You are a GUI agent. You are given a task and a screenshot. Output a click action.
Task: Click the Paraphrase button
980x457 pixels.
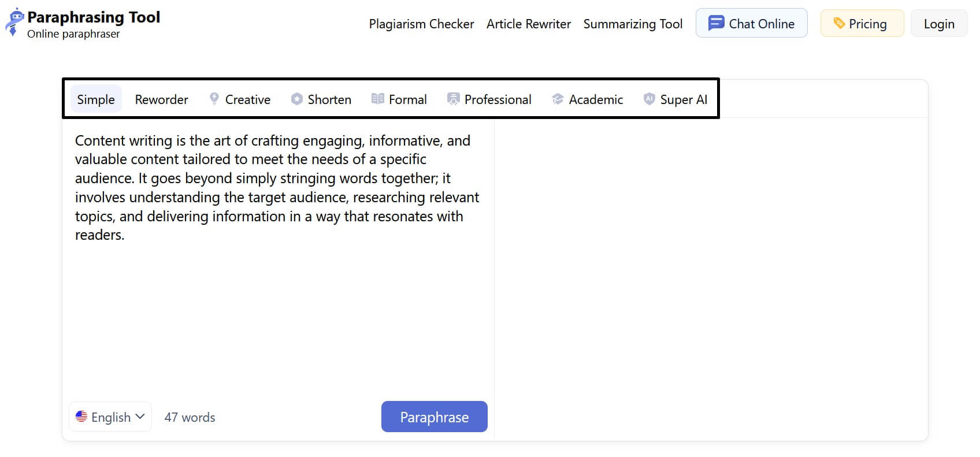[435, 417]
